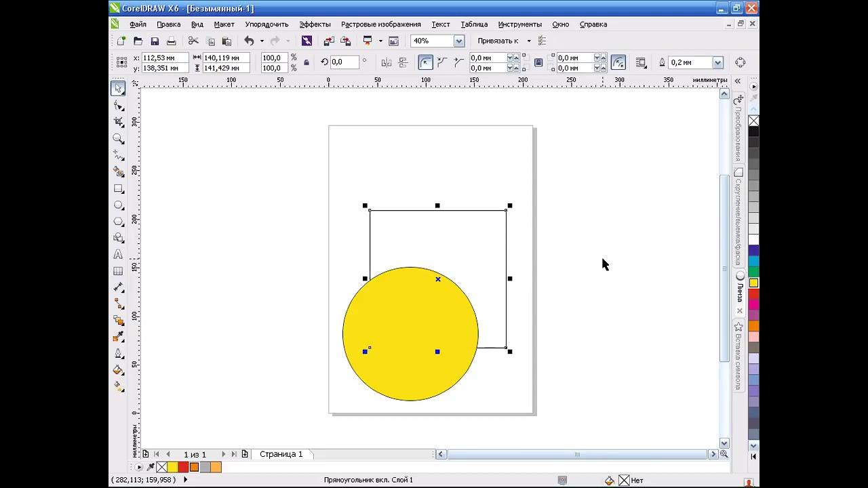The width and height of the screenshot is (868, 488).
Task: Expand the undo history arrow
Action: coord(262,41)
